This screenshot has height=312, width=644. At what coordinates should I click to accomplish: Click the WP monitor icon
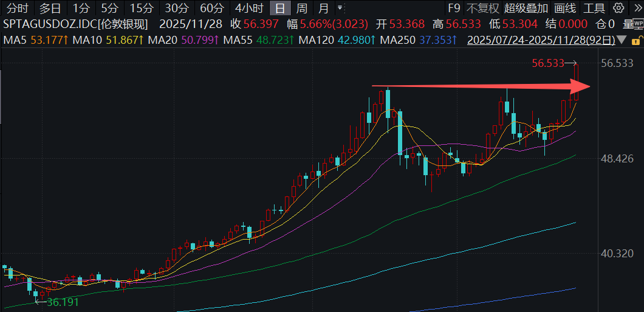(638, 24)
